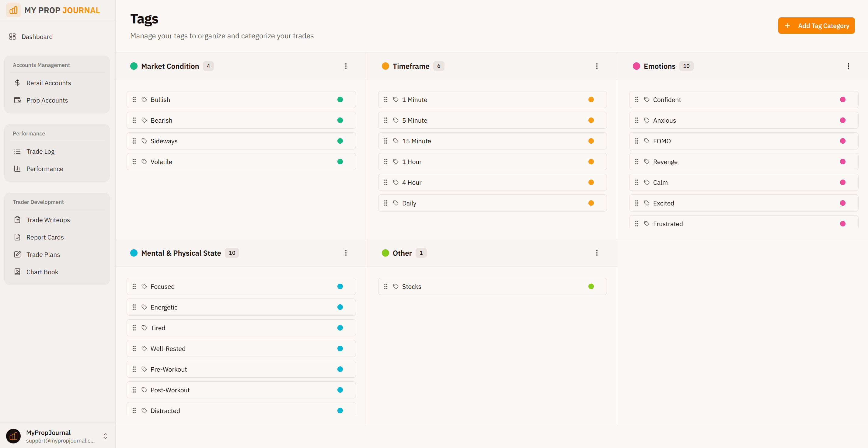The height and width of the screenshot is (448, 868).
Task: Click drag handle next to Sideways
Action: pyautogui.click(x=134, y=141)
